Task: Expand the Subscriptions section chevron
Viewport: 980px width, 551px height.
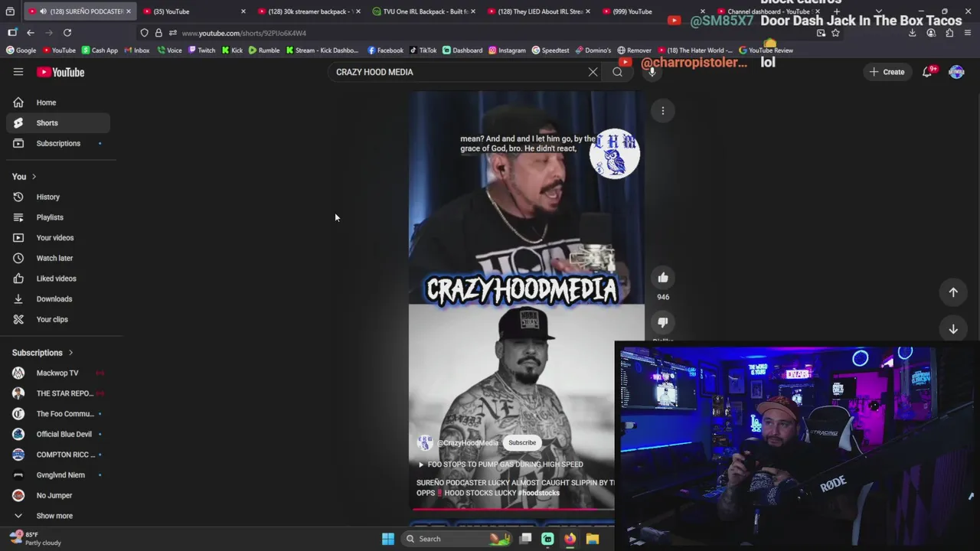Action: pos(70,353)
